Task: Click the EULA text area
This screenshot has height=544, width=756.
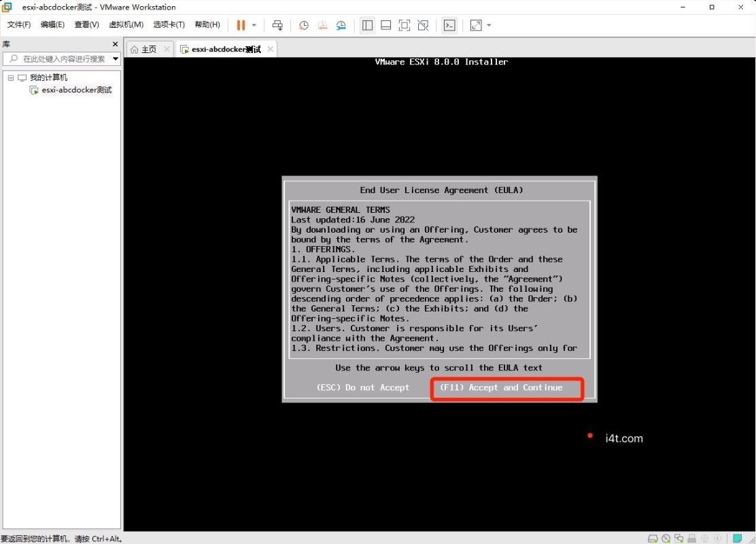Action: click(x=439, y=279)
